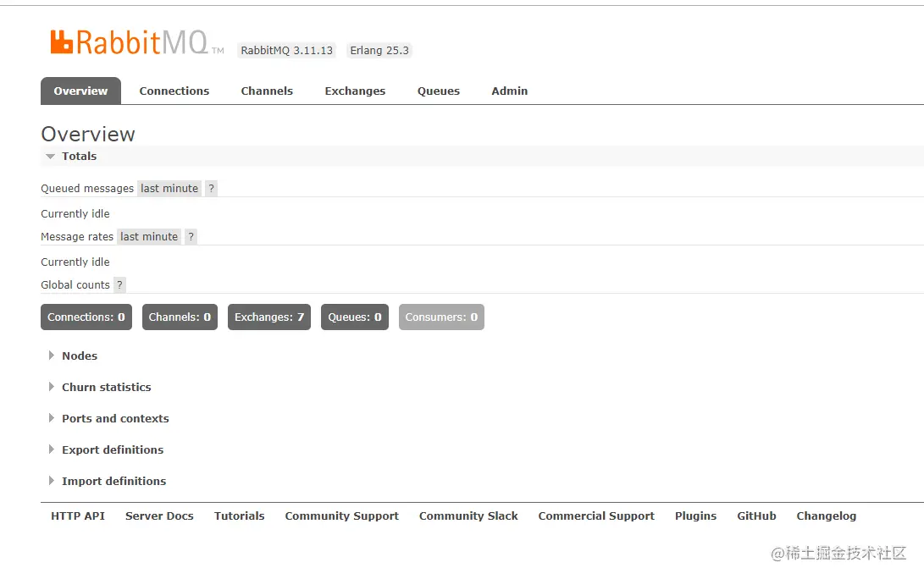Click the Connections: 0 count button

pyautogui.click(x=86, y=317)
